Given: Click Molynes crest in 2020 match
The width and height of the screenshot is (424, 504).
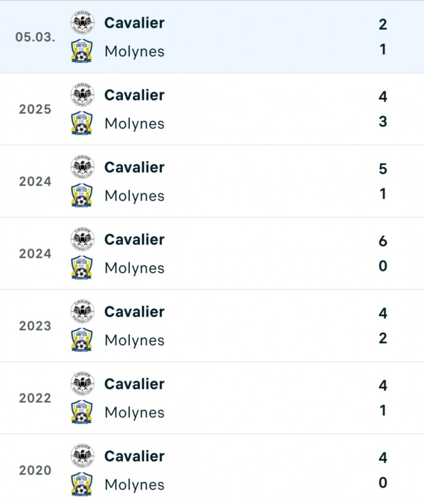Looking at the screenshot, I should (82, 484).
